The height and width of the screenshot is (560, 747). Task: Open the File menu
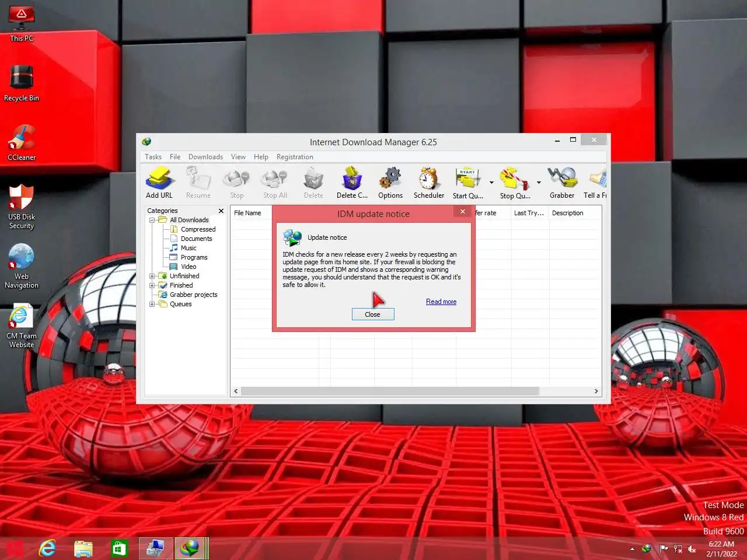(x=175, y=157)
